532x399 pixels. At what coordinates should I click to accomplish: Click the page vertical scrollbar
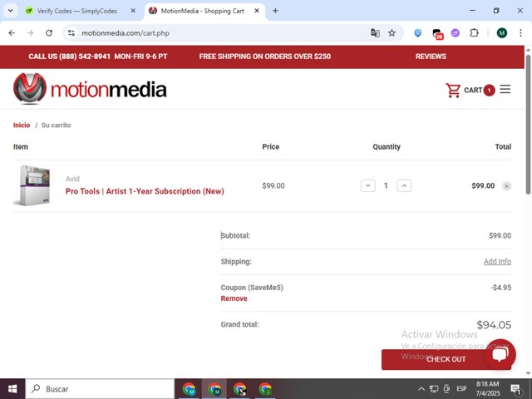tap(528, 125)
